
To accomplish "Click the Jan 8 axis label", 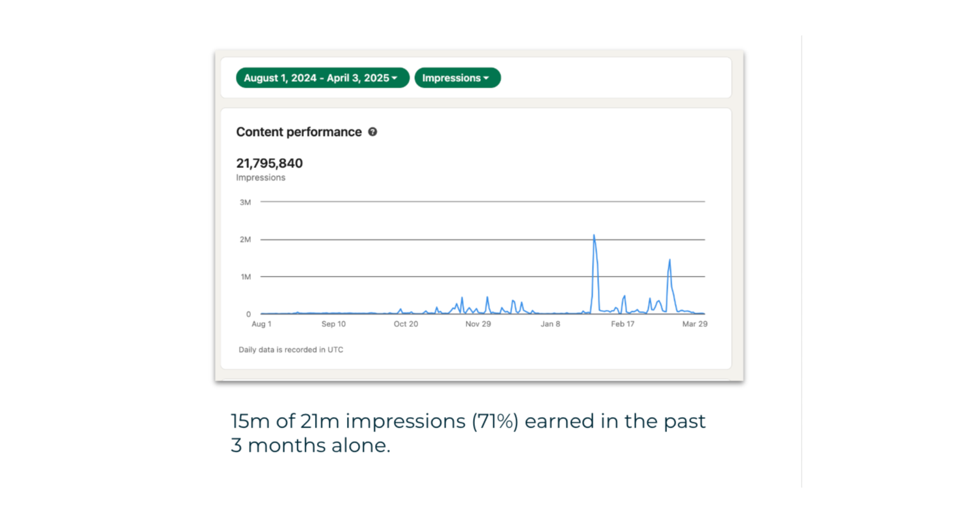I will tap(550, 324).
